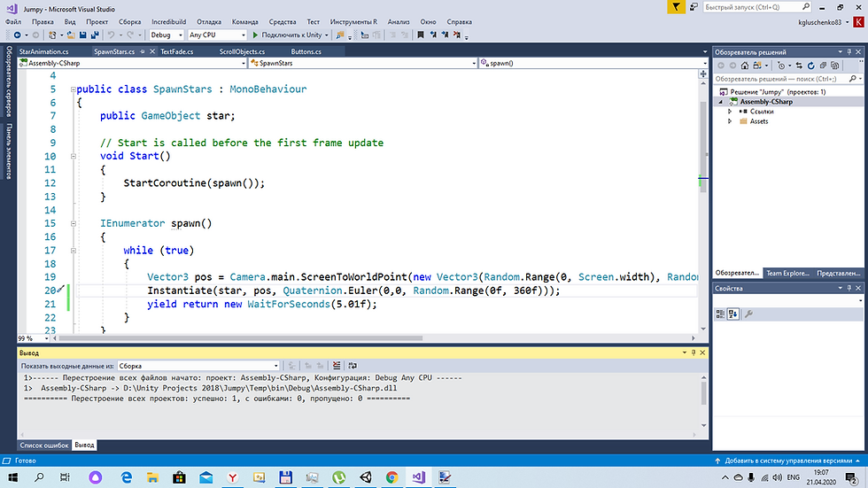Image resolution: width=868 pixels, height=488 pixels.
Task: Open Unity from the Windows taskbar
Action: [365, 477]
